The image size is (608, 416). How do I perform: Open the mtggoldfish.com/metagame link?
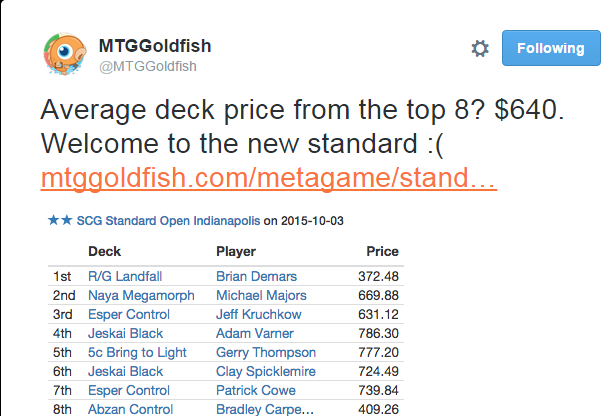269,178
